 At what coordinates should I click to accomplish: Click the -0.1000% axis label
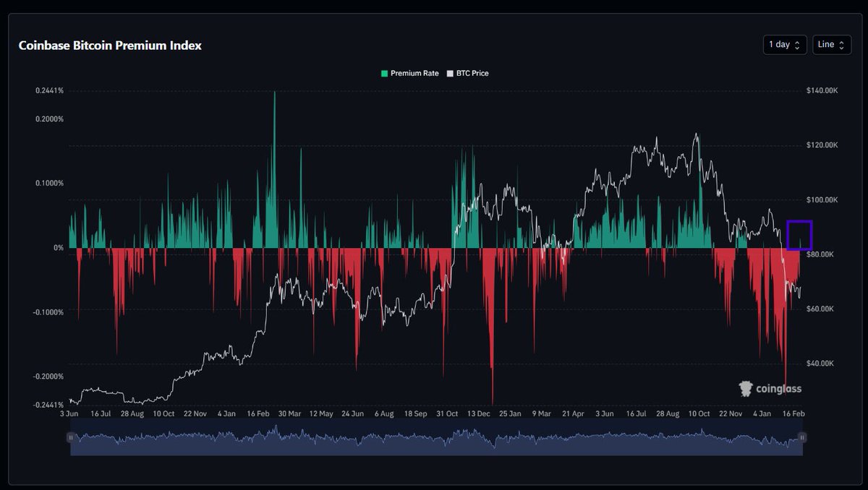(x=48, y=312)
